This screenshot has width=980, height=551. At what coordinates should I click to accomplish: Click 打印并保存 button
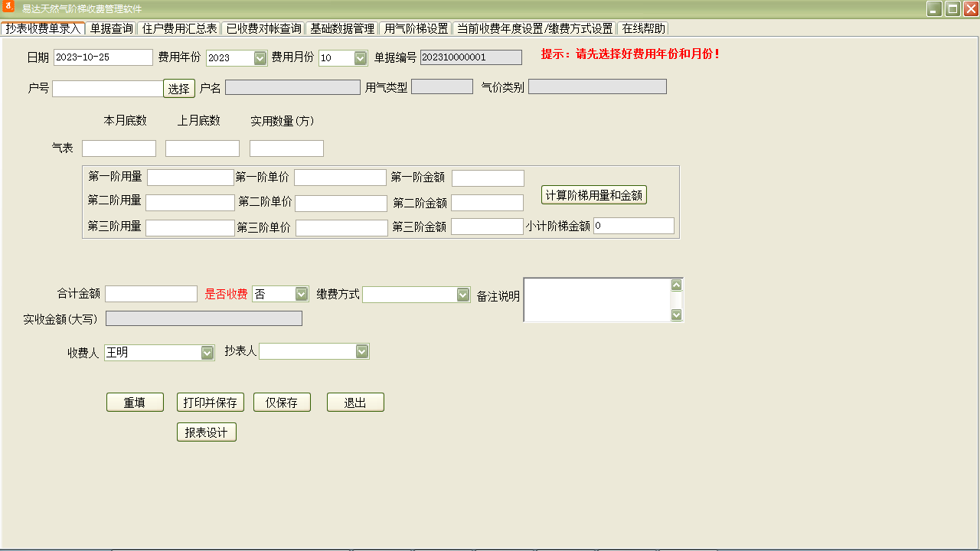point(211,403)
